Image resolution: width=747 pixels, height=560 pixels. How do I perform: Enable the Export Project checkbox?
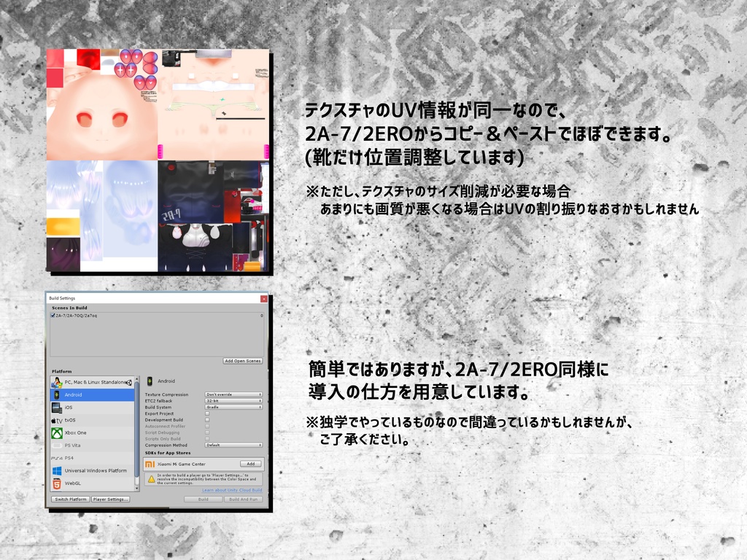tap(208, 413)
